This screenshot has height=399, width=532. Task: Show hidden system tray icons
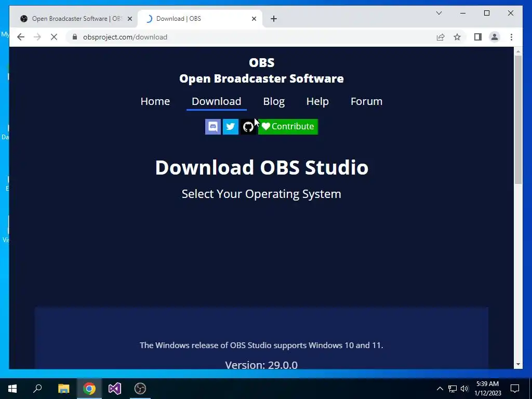coord(440,389)
